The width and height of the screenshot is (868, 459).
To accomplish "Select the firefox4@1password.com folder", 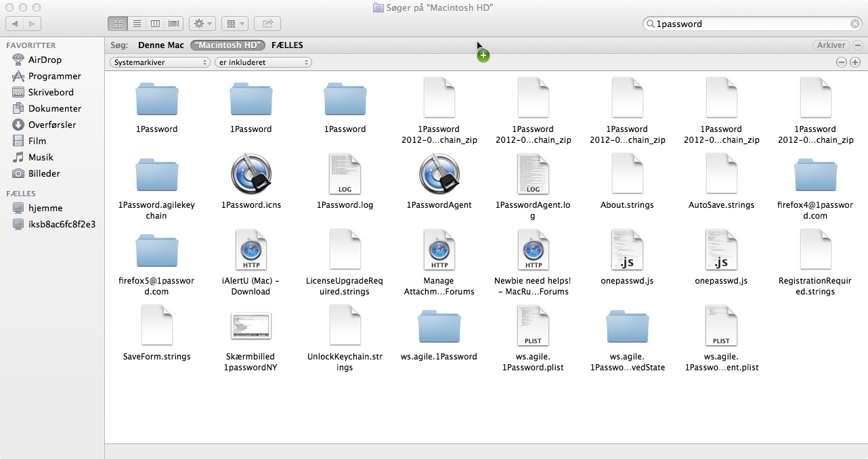I will point(816,175).
